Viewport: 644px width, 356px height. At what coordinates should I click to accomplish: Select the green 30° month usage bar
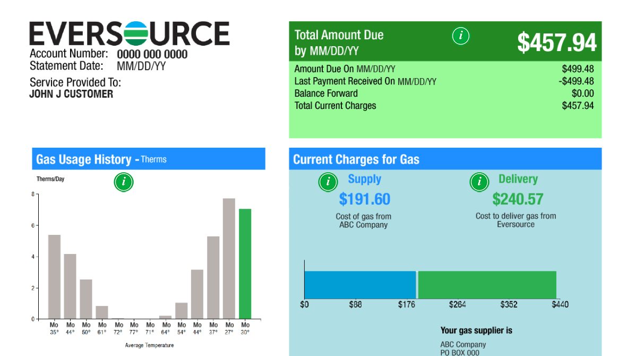245,264
